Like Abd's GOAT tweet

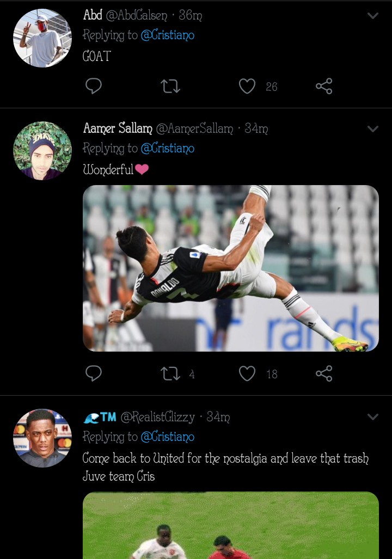(x=247, y=86)
